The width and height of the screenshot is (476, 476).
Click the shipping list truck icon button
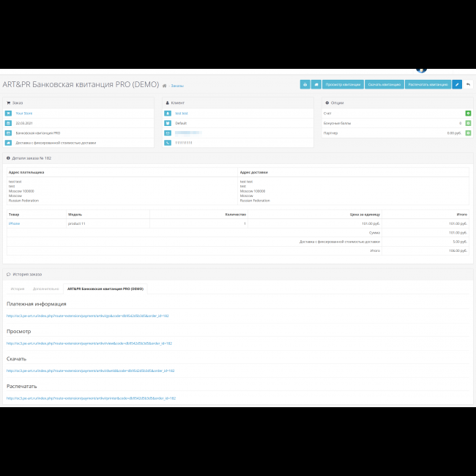(316, 85)
